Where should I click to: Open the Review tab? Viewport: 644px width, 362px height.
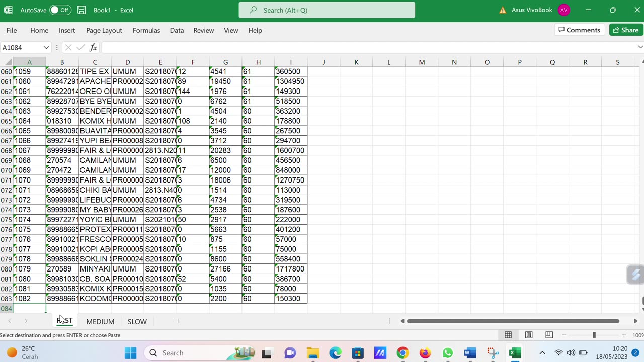coord(204,30)
